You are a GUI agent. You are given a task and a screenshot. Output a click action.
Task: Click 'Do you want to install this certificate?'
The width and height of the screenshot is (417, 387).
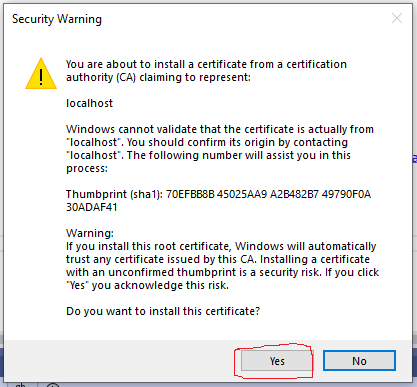163,311
